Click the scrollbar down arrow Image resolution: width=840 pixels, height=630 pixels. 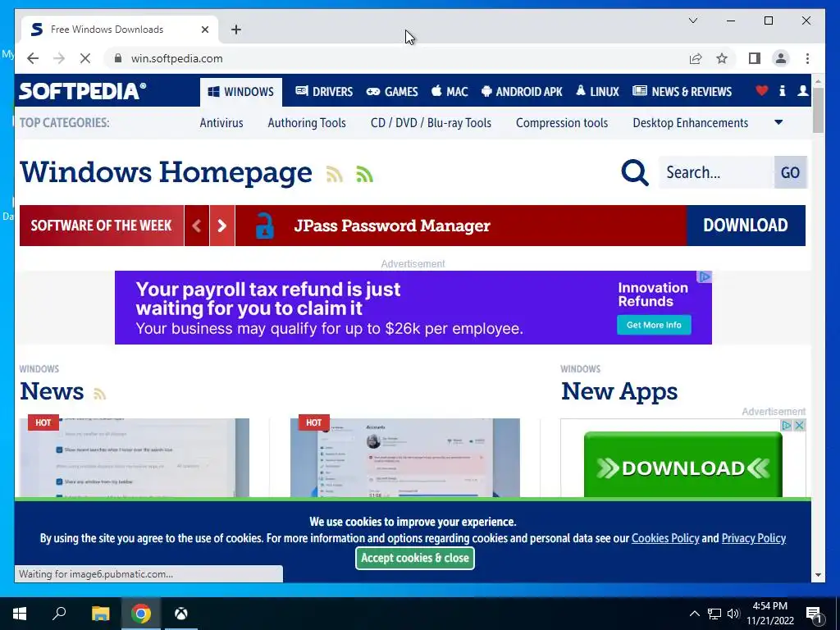818,575
